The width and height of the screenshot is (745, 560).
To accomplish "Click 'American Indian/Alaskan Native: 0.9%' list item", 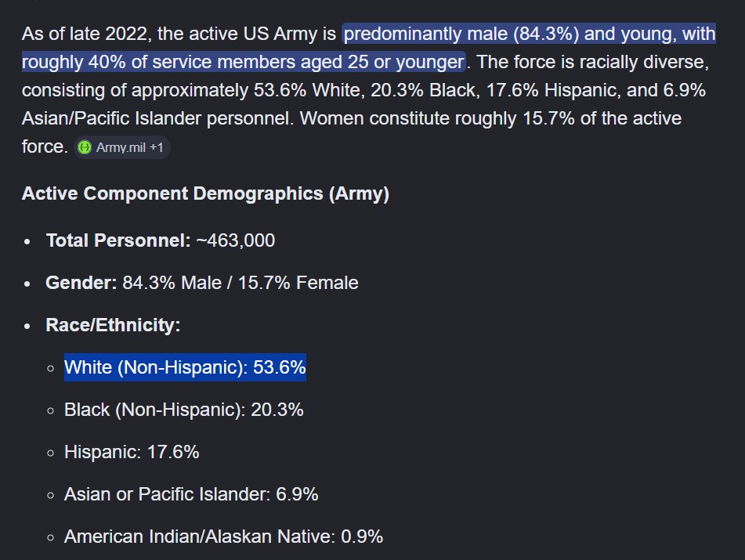I will click(223, 537).
